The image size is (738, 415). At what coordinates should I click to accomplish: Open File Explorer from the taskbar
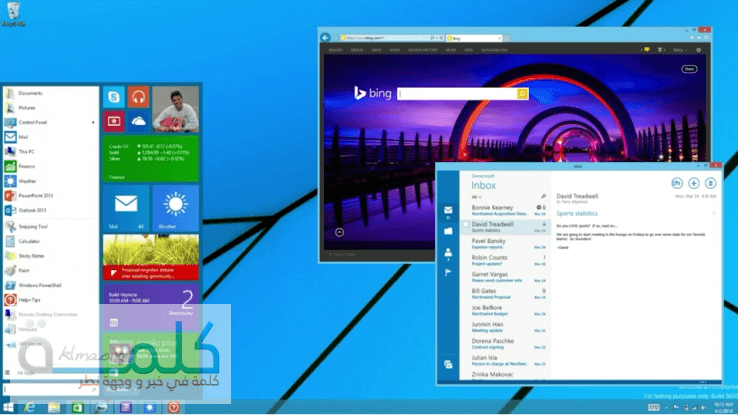tap(54, 407)
